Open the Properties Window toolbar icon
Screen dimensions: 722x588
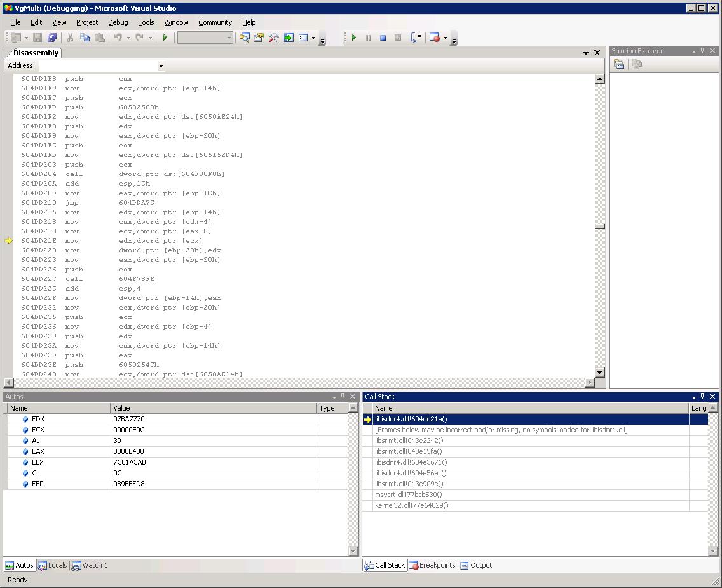tap(259, 38)
